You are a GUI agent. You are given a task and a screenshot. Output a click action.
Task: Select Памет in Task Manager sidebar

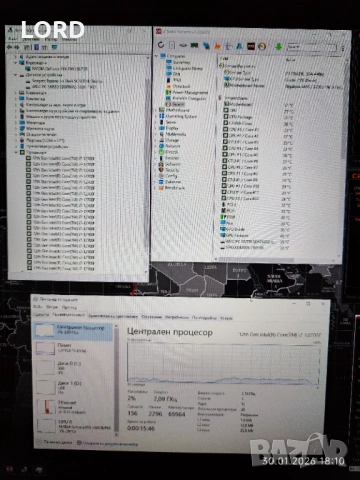click(x=73, y=348)
